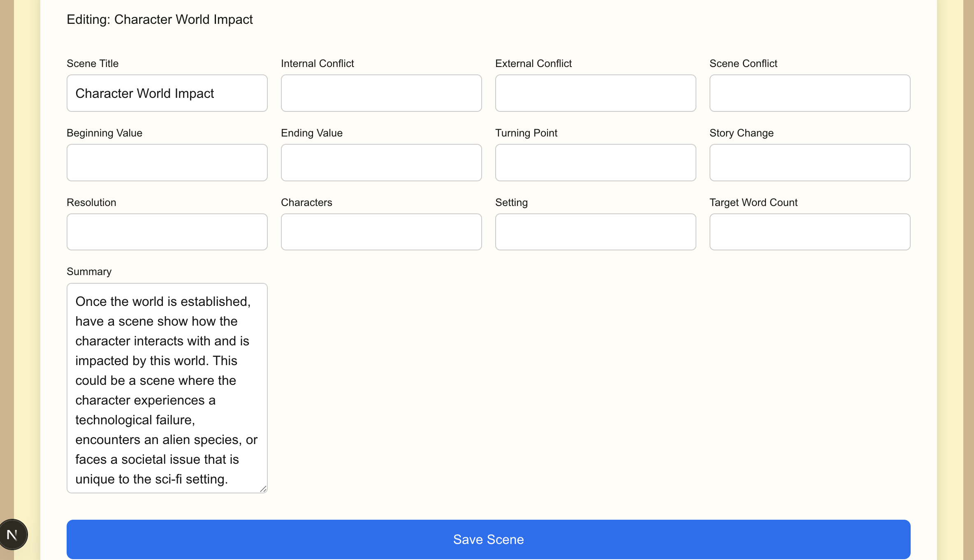Focus the Beginning Value field
Image resolution: width=974 pixels, height=560 pixels.
click(x=167, y=163)
